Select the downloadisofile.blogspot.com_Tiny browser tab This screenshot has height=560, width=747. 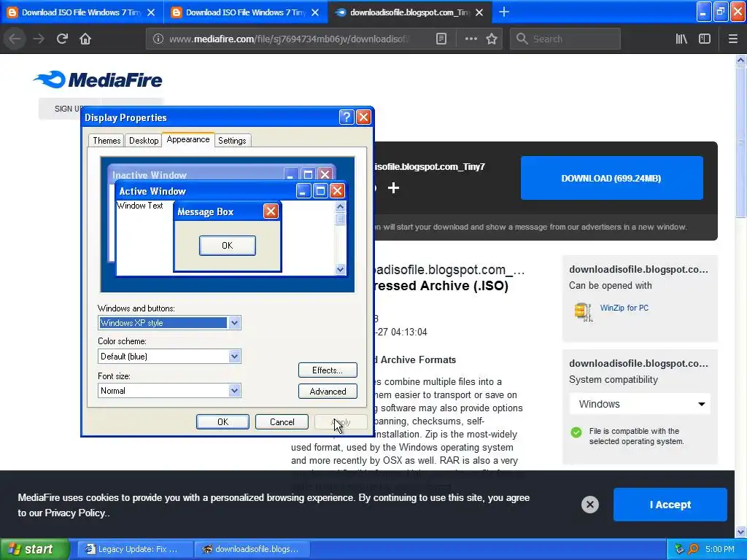[410, 12]
